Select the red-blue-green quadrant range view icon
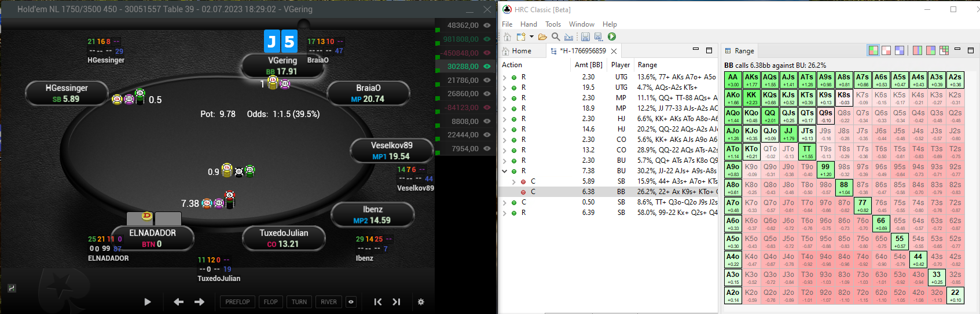The image size is (980, 314). pos(931,50)
